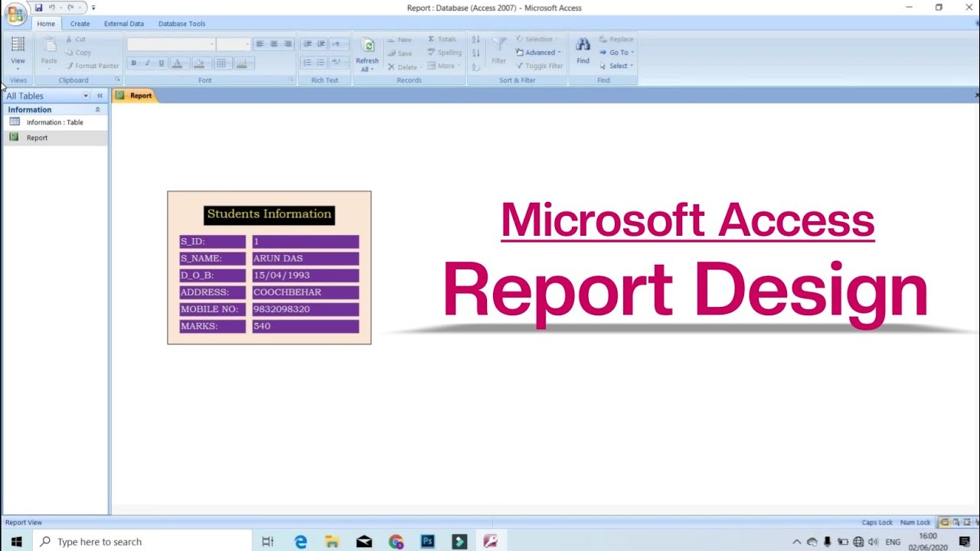Toggle Underline formatting
Image resolution: width=980 pixels, height=551 pixels.
click(x=162, y=64)
